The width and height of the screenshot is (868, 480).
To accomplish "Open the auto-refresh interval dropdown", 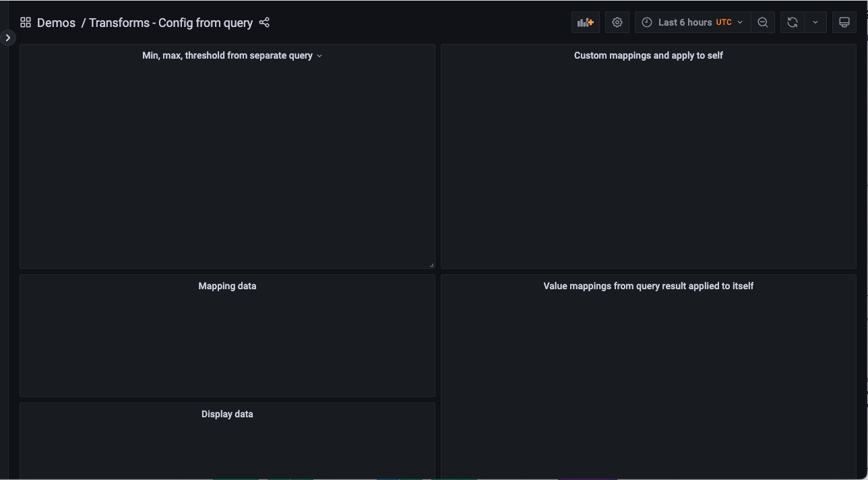I will (815, 22).
